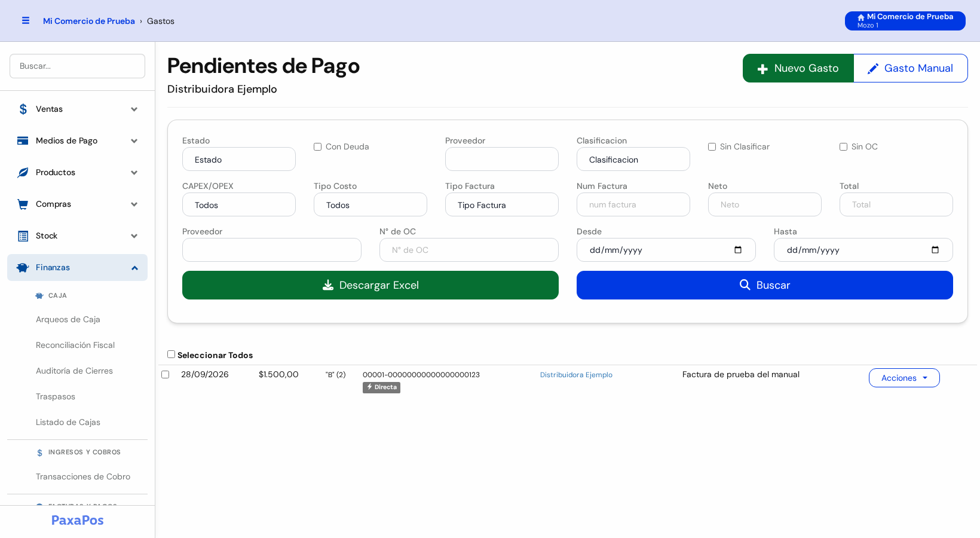Toggle the Con Deuda checkbox
The width and height of the screenshot is (980, 538).
317,146
